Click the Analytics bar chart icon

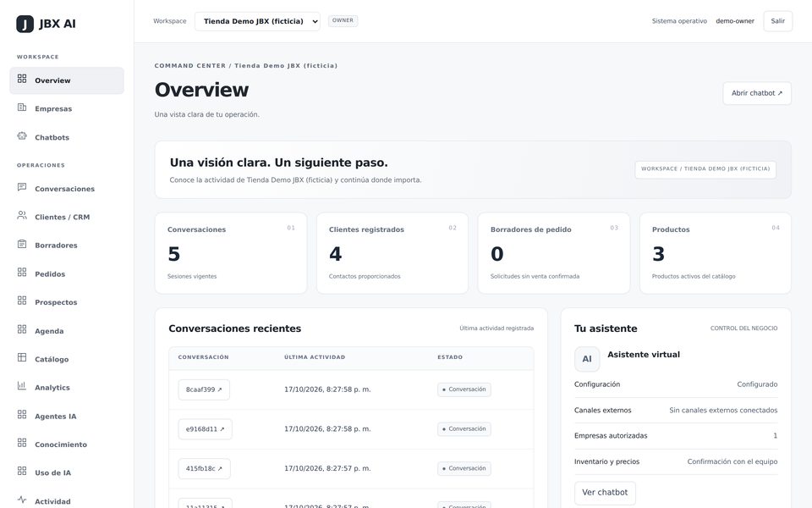click(22, 386)
